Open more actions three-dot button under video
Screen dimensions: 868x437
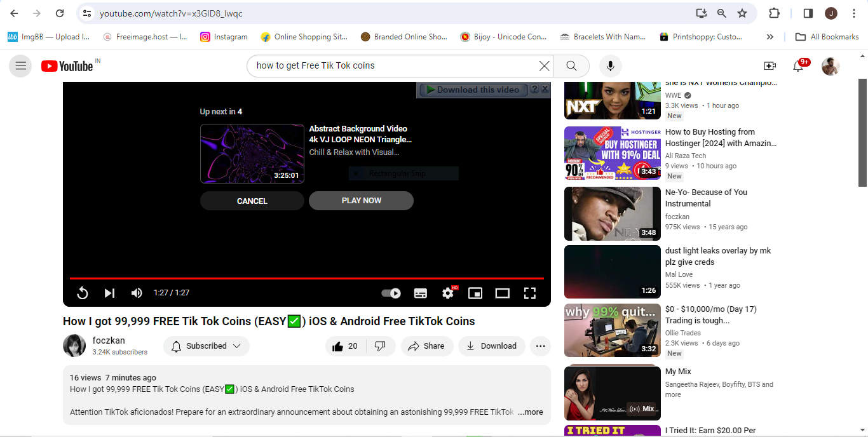pos(540,346)
